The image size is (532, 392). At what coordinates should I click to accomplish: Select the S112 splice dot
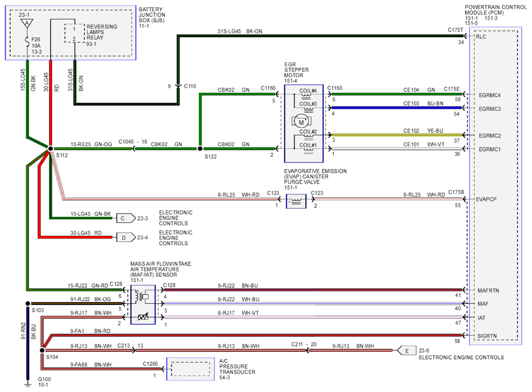click(50, 148)
